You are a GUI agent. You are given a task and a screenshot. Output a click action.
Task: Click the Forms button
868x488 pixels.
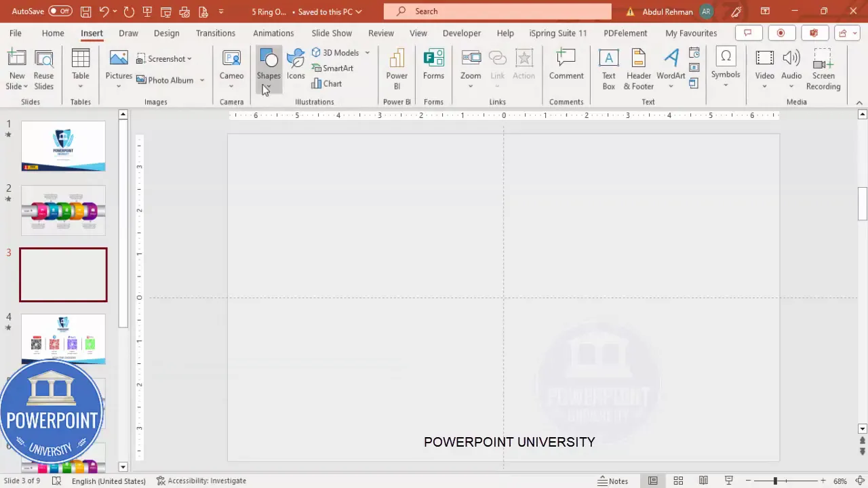point(433,65)
